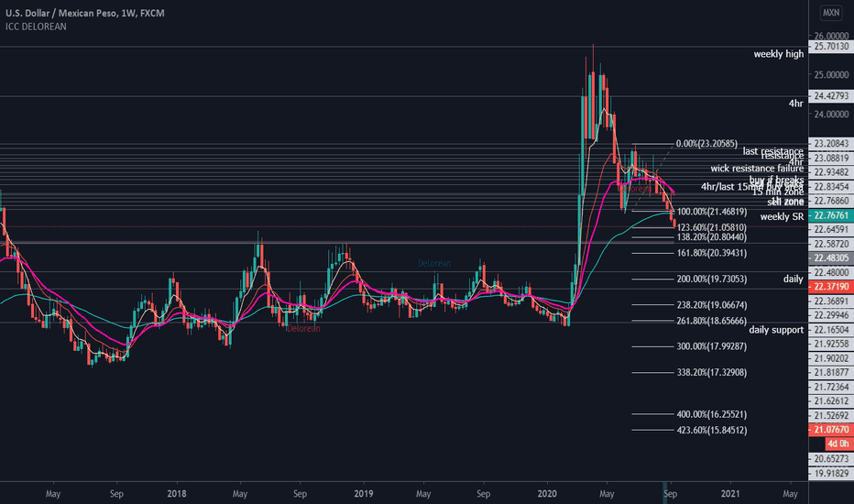Click the 22.76860 price label

click(831, 201)
